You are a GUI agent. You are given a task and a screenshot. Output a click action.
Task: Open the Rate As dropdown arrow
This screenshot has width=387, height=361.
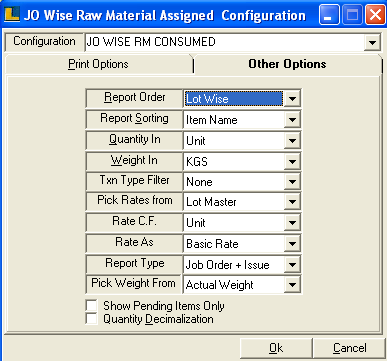[292, 244]
